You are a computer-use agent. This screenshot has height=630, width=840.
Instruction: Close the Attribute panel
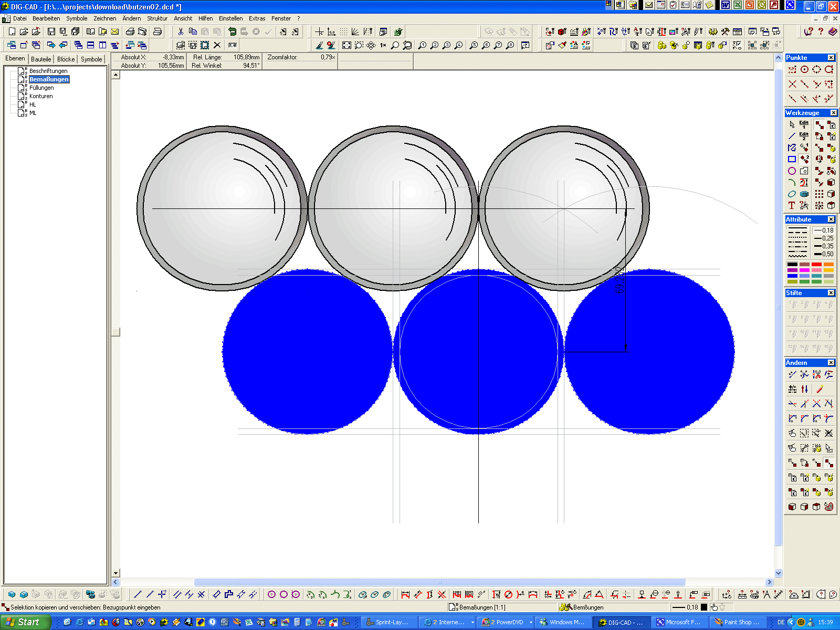coord(831,219)
